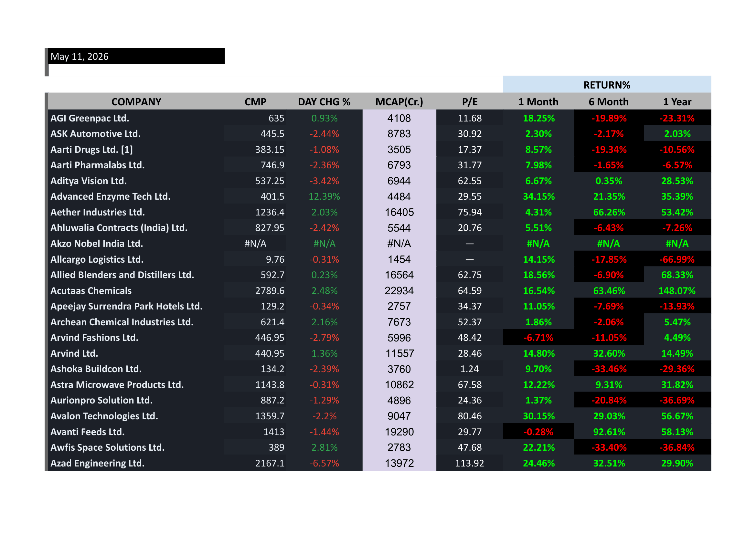Select the -6.71% one-month return
The width and height of the screenshot is (756, 534).
coord(538,338)
